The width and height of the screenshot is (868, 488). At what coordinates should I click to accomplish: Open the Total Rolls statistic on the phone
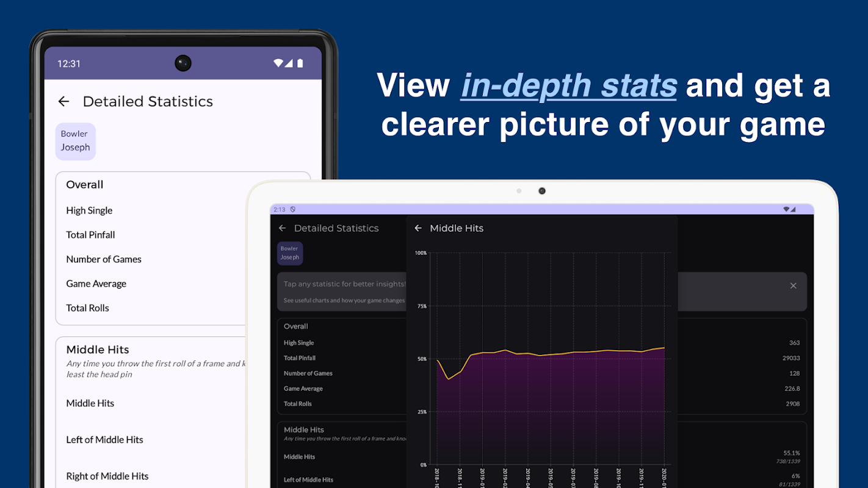click(x=88, y=308)
